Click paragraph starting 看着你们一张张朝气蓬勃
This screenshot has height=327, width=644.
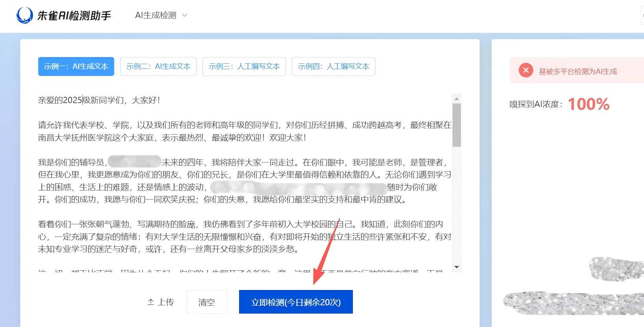point(245,236)
